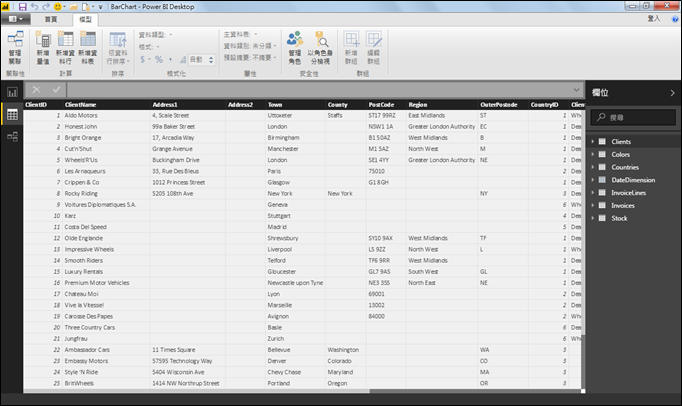This screenshot has width=682, height=406.
Task: Click the 搜尋 search field in fields pane
Action: (x=636, y=117)
